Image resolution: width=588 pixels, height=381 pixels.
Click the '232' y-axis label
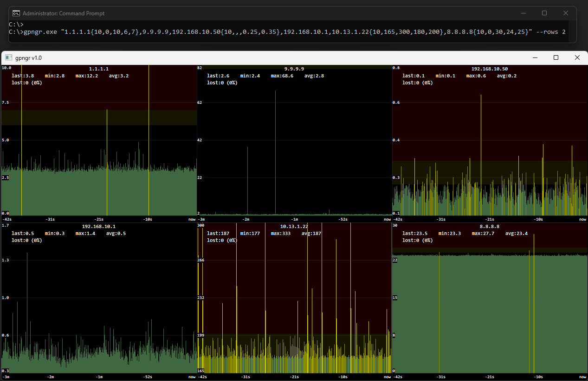tap(201, 297)
